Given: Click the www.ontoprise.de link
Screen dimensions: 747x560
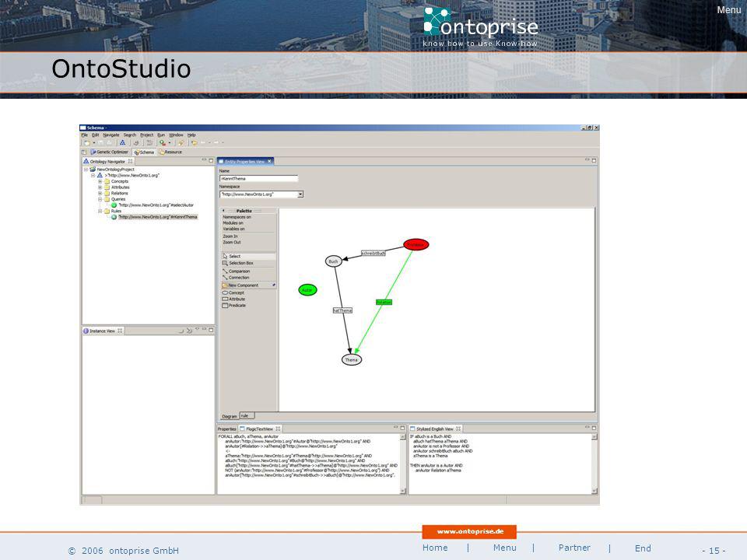Looking at the screenshot, I should [470, 531].
